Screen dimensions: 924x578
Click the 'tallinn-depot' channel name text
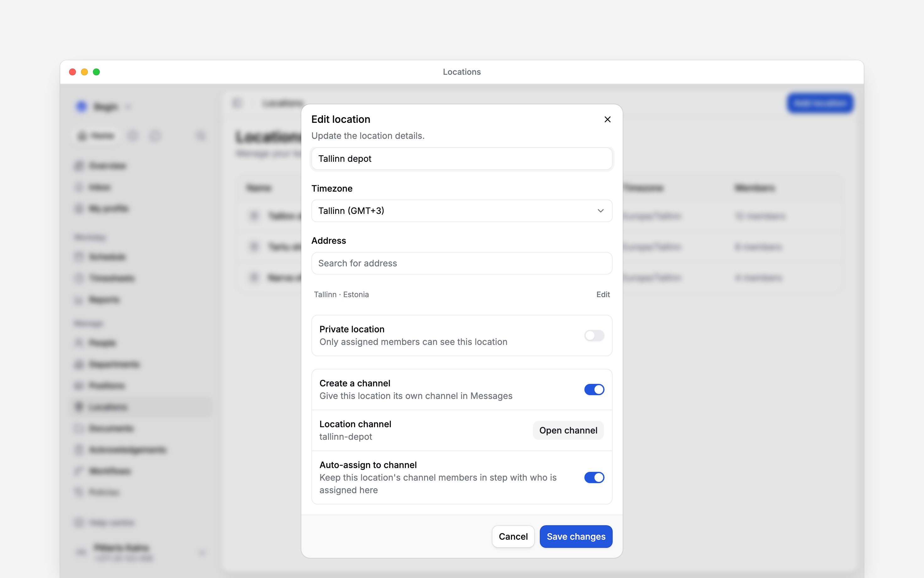346,437
